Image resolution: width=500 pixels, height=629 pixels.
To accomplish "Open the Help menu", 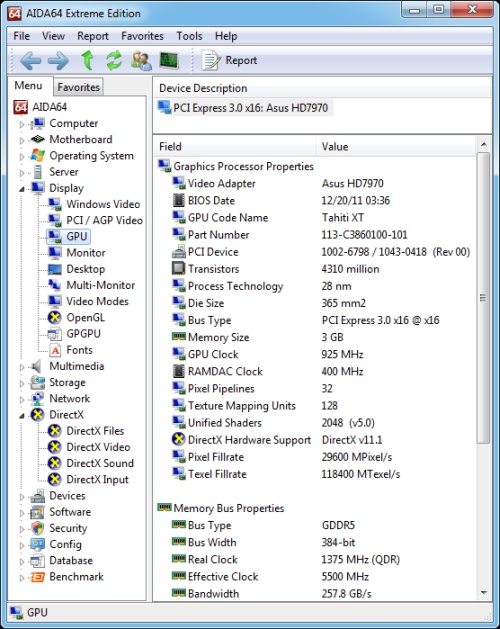I will 226,36.
